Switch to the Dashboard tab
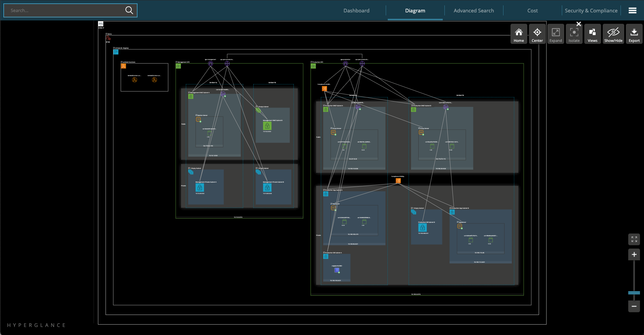The image size is (644, 335). click(356, 10)
